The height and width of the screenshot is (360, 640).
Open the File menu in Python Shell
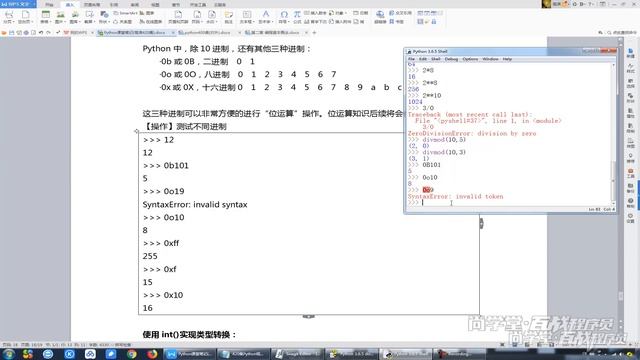point(411,59)
